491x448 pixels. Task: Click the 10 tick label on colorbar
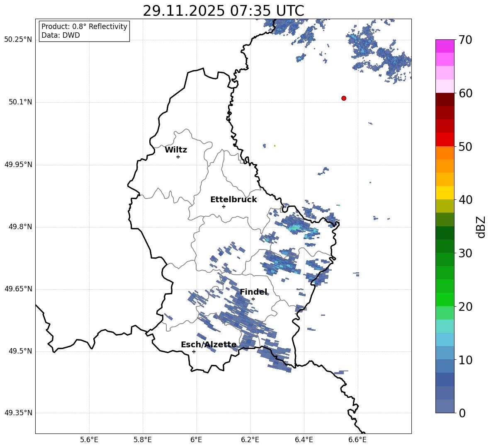[465, 360]
